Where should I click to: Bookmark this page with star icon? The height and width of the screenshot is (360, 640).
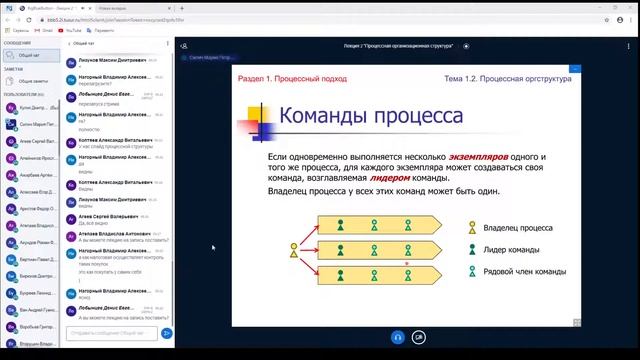607,20
